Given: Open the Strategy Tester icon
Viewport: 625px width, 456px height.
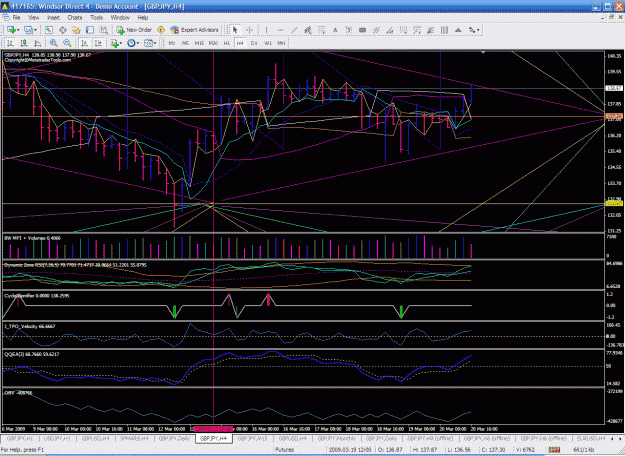Looking at the screenshot, I should [104, 30].
